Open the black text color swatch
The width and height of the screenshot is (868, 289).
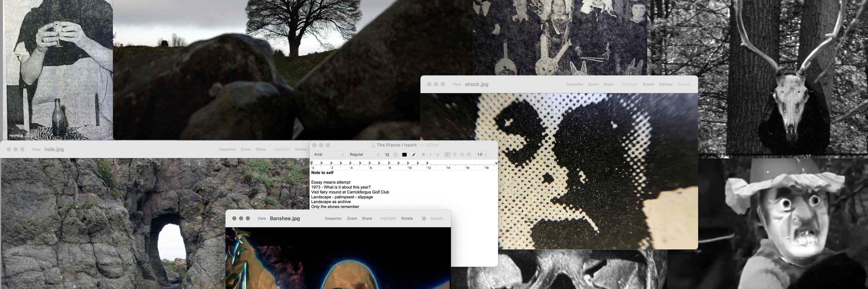pyautogui.click(x=404, y=154)
